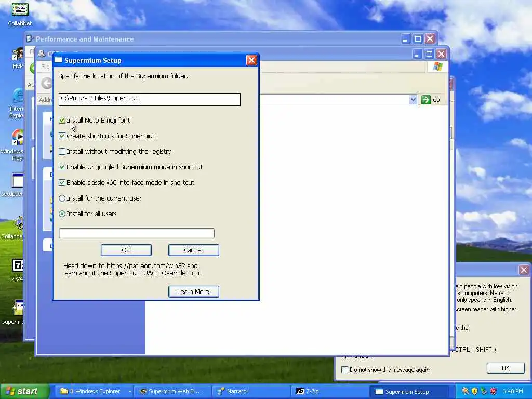Screen dimensions: 532x399
Task: Check Do not show this message again
Action: [345, 370]
